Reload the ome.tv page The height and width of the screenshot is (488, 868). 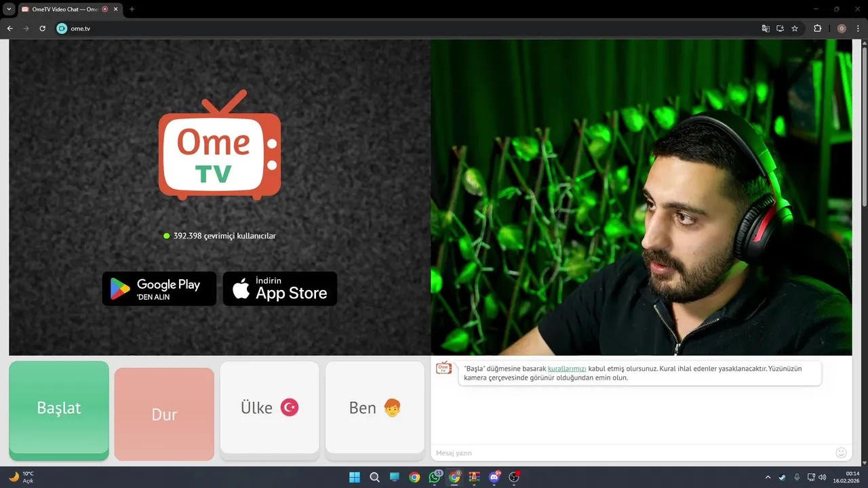point(42,28)
